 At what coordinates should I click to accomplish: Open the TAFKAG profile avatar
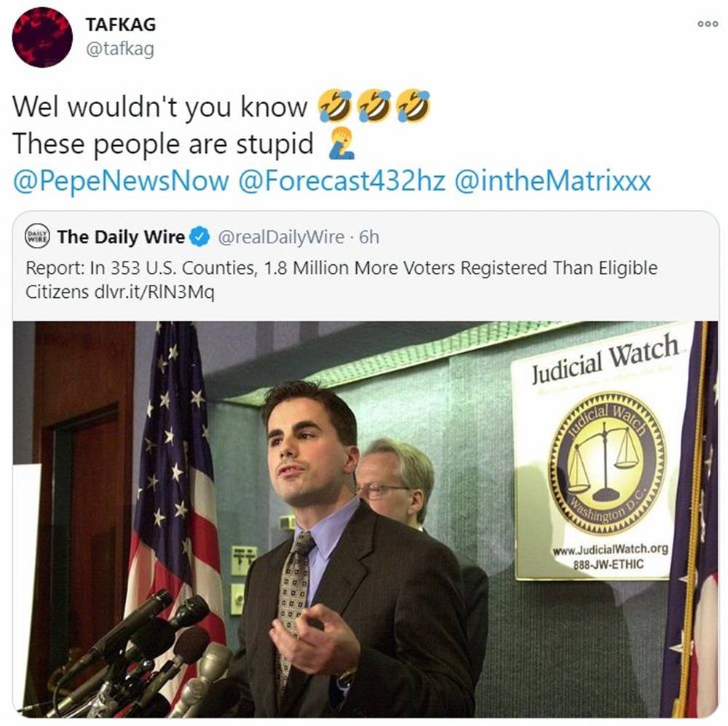[x=42, y=37]
